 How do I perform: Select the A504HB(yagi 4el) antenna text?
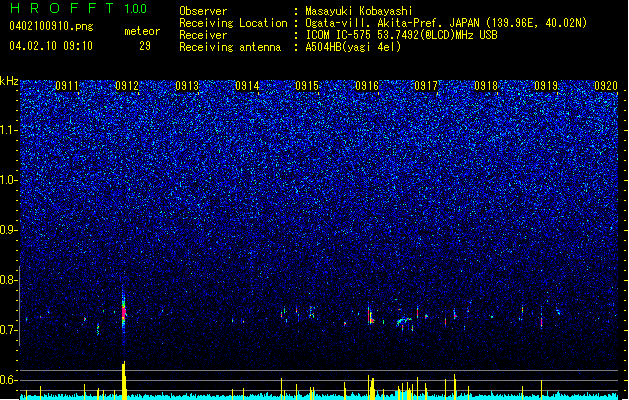pos(353,47)
